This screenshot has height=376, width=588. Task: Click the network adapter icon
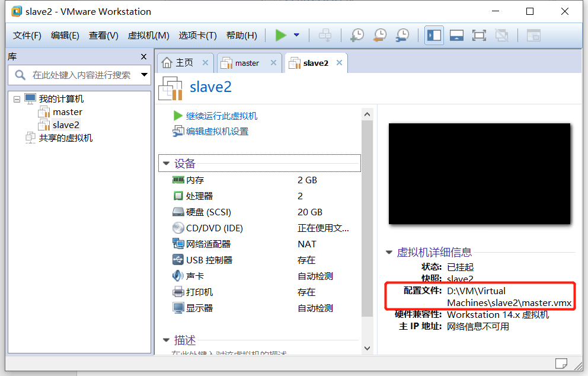point(178,244)
